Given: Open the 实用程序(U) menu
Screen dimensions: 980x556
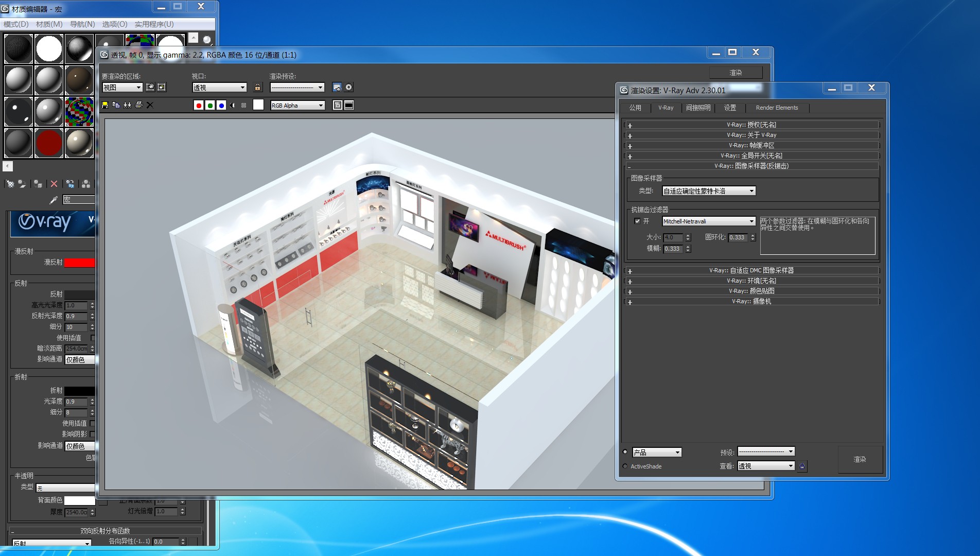Looking at the screenshot, I should (x=154, y=24).
